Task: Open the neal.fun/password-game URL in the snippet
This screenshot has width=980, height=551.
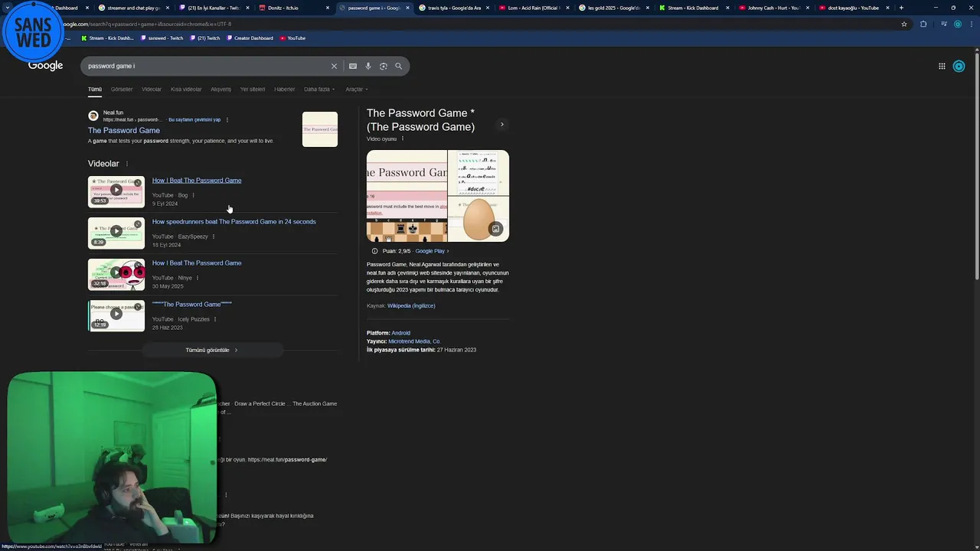Action: click(287, 460)
